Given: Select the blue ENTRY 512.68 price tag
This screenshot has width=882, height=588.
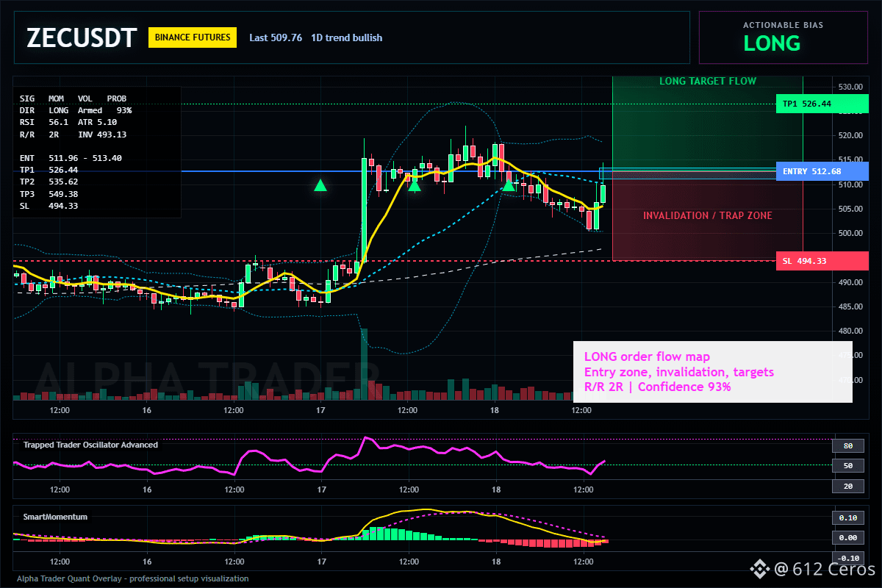Looking at the screenshot, I should (x=822, y=171).
